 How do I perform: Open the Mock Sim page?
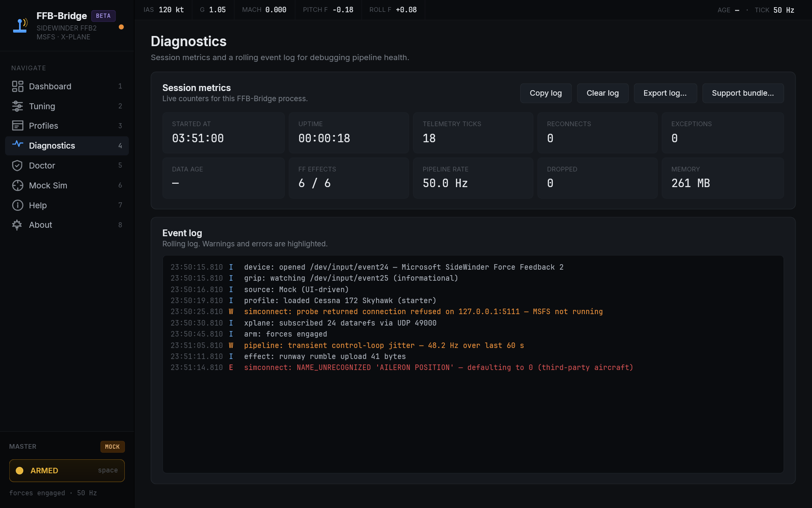[48, 185]
